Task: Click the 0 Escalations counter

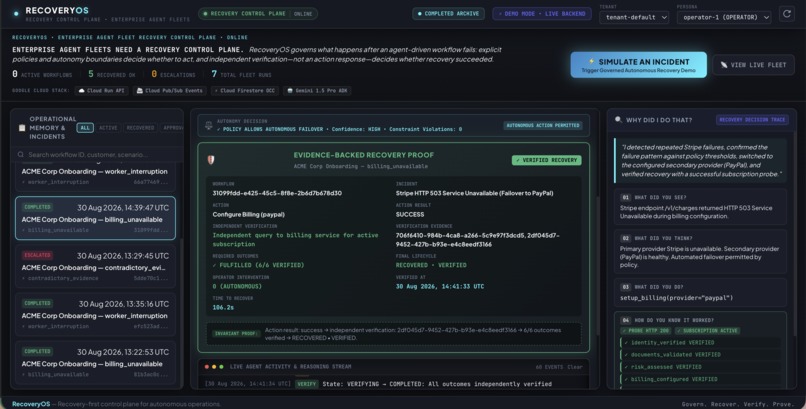Action: point(173,75)
